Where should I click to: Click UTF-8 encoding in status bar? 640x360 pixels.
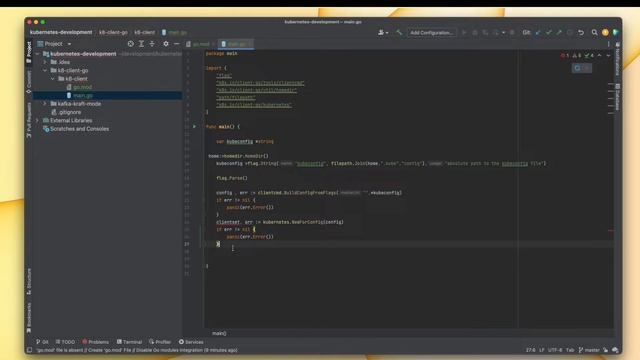click(555, 350)
